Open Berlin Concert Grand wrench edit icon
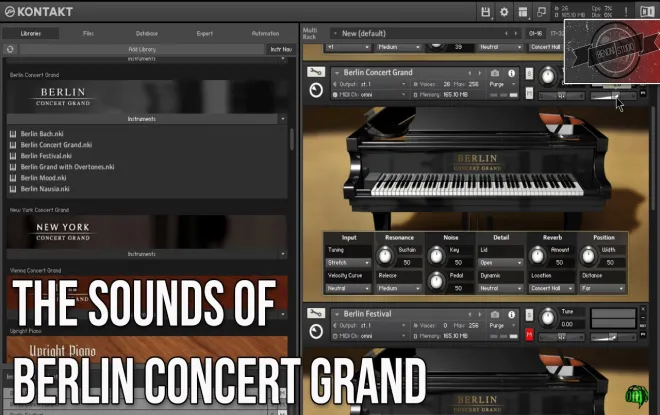The height and width of the screenshot is (415, 660). pos(316,72)
